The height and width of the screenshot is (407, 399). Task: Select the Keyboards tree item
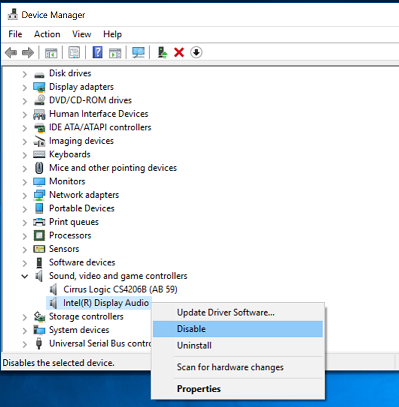click(x=70, y=154)
